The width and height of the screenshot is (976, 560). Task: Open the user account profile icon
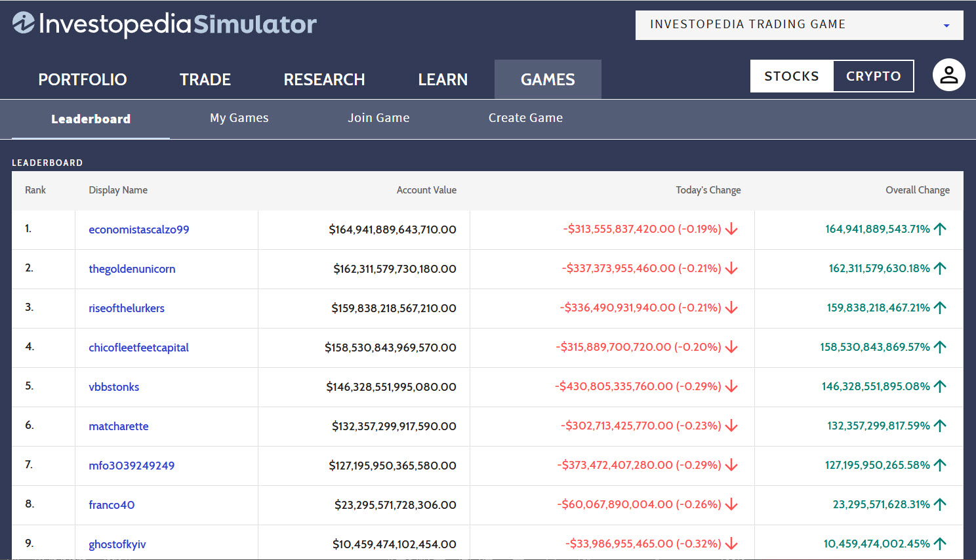coord(948,75)
